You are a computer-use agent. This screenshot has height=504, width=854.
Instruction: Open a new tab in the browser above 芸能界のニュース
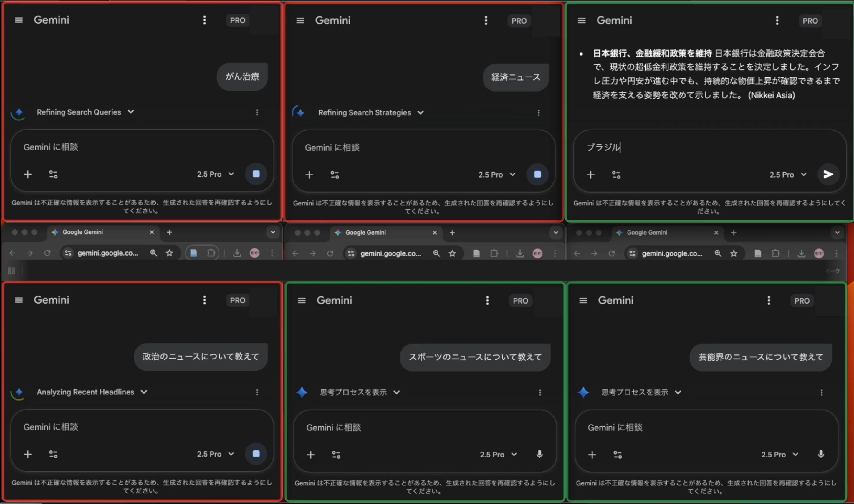coord(734,233)
